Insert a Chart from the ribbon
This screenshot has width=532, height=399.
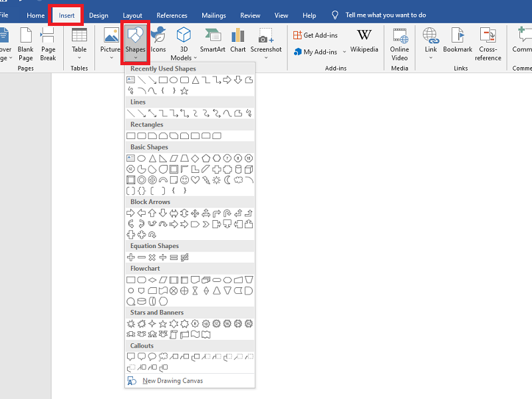(x=238, y=40)
